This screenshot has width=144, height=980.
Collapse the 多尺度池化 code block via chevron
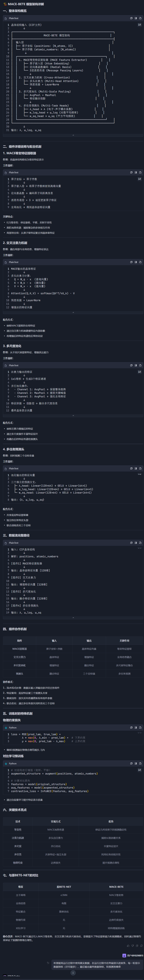click(x=73, y=415)
